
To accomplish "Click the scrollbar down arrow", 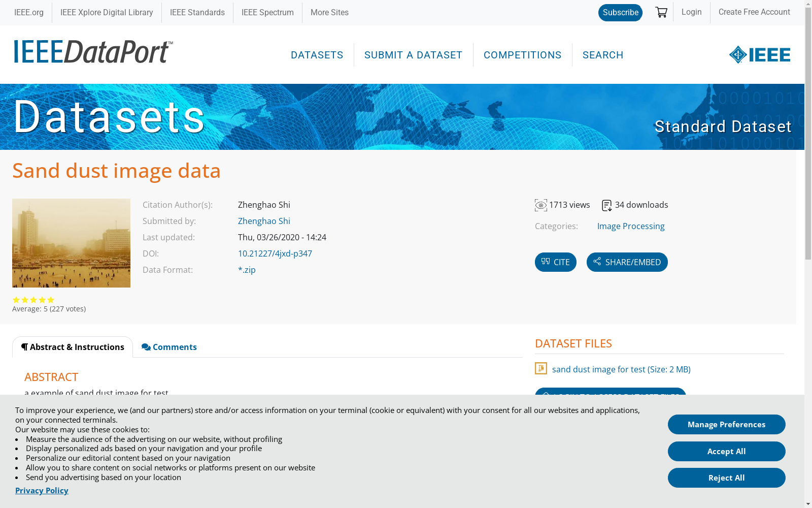I will [808, 504].
